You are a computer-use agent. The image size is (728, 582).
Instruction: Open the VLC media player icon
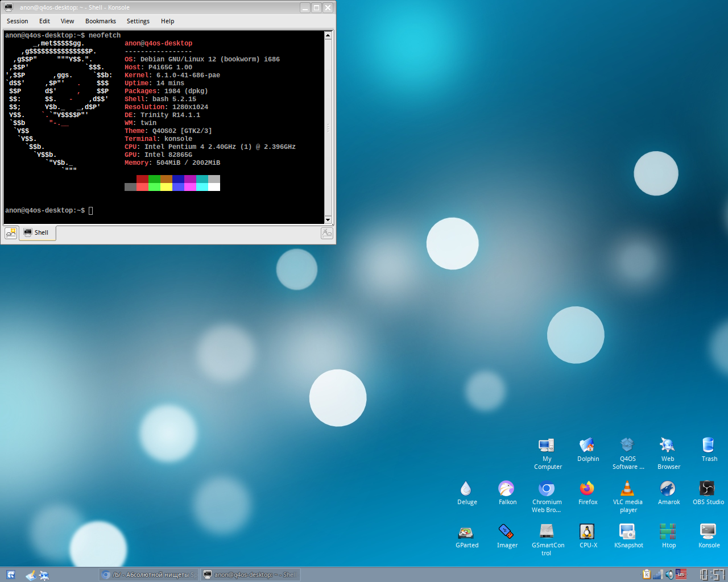pos(627,489)
